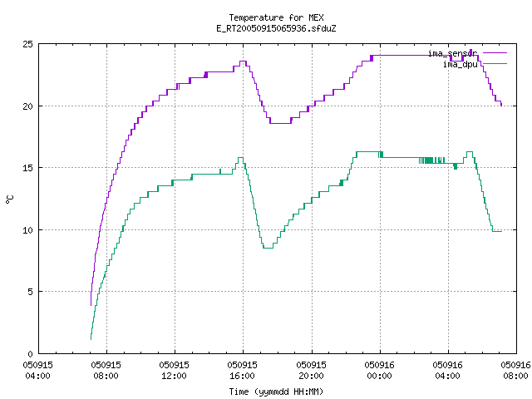This screenshot has height=399, width=532.
Task: Click the green dpu curve minimum after 16:00
Action: [268, 248]
